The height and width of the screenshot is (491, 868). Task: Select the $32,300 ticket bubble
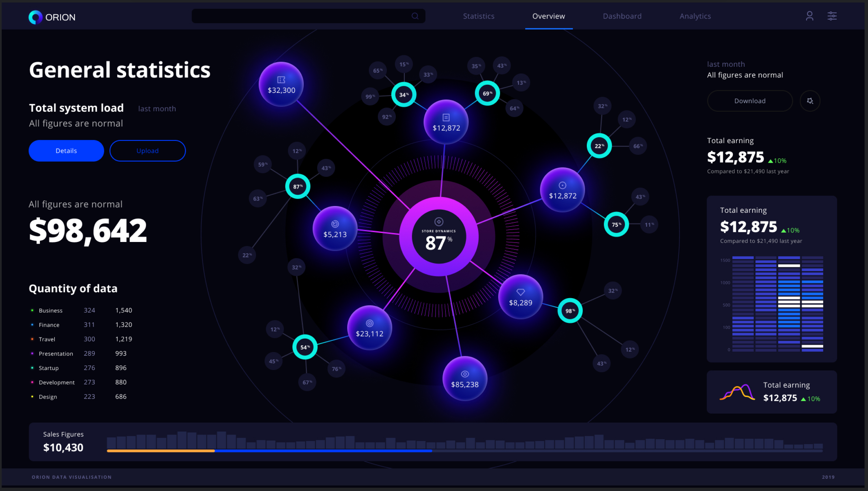tap(281, 84)
